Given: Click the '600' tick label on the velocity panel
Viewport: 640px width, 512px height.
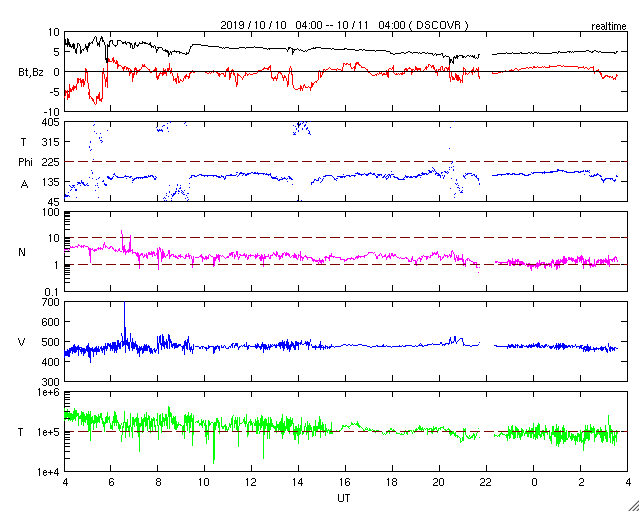Looking at the screenshot, I should (51, 322).
